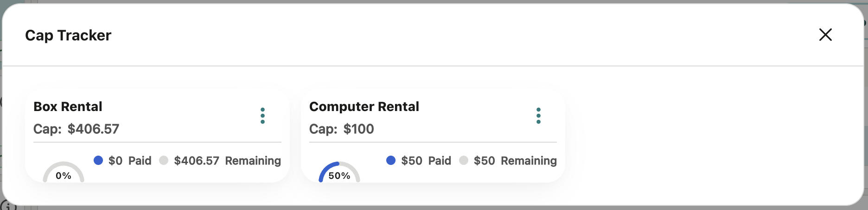Click the info icon behind the dialog
868x210 pixels.
8,205
